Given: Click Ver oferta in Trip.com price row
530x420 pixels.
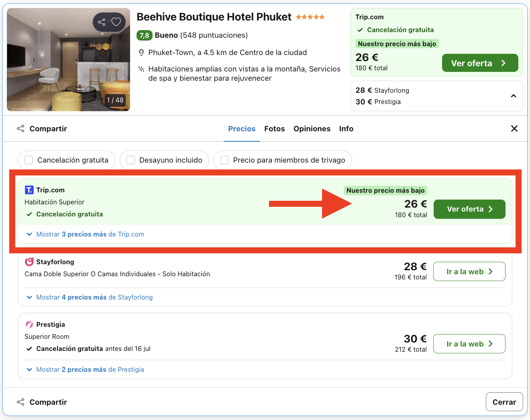Looking at the screenshot, I should (469, 209).
